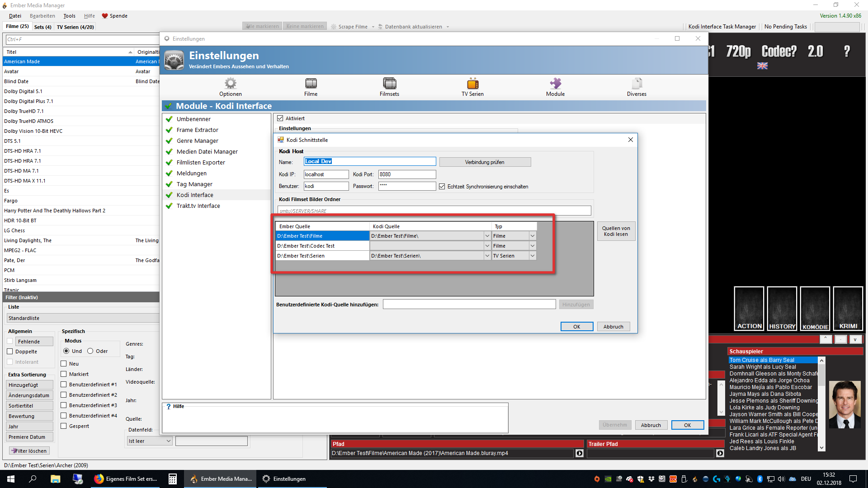
Task: Switch to the Sets (4) tab
Action: 43,27
